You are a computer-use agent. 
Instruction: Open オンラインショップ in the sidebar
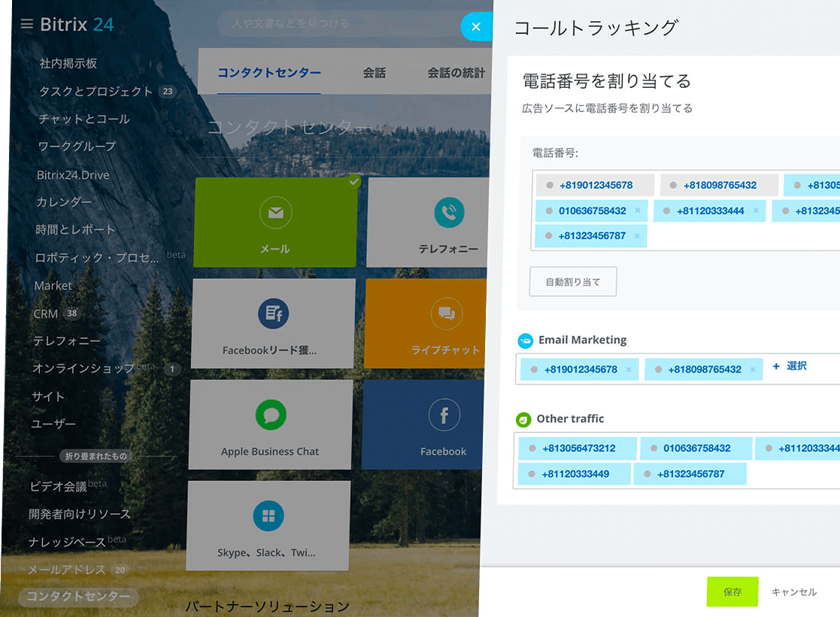coord(83,368)
